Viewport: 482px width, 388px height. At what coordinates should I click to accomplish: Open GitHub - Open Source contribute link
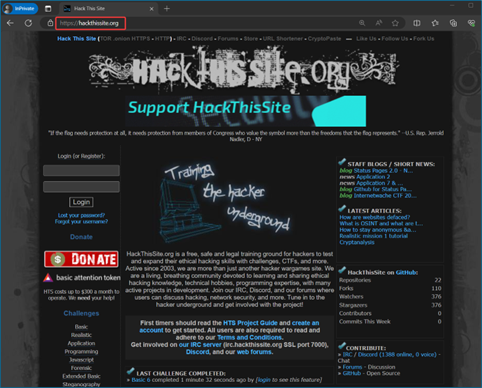point(352,373)
